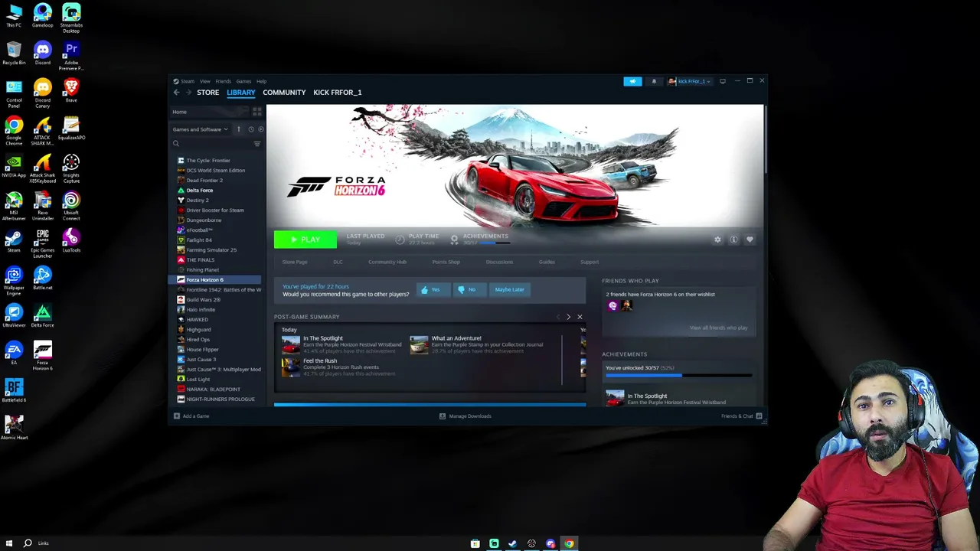The height and width of the screenshot is (551, 980).
Task: Expand Games and Software filter dropdown
Action: point(200,129)
